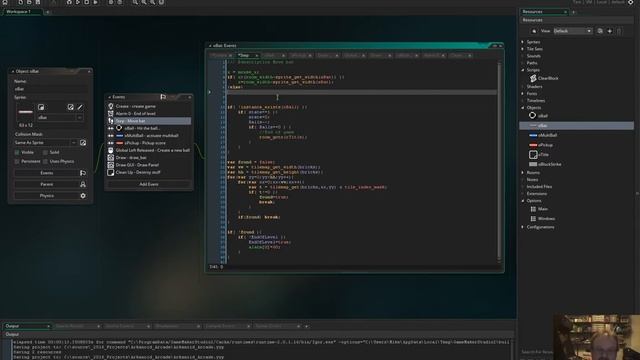The width and height of the screenshot is (640, 360).
Task: Select oMultiBall collision event
Action: (149, 136)
